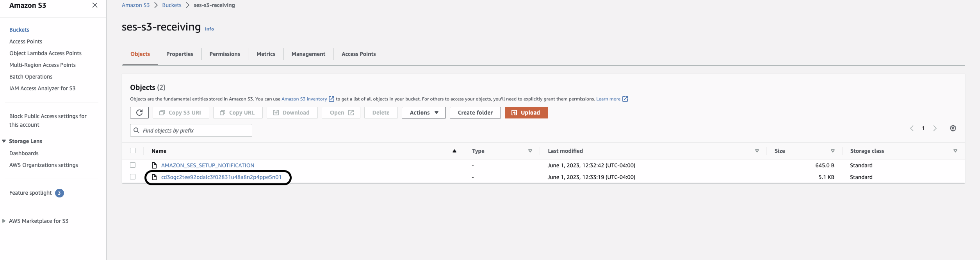This screenshot has height=260, width=980.
Task: Click the Copy S3 URI button
Action: (181, 113)
